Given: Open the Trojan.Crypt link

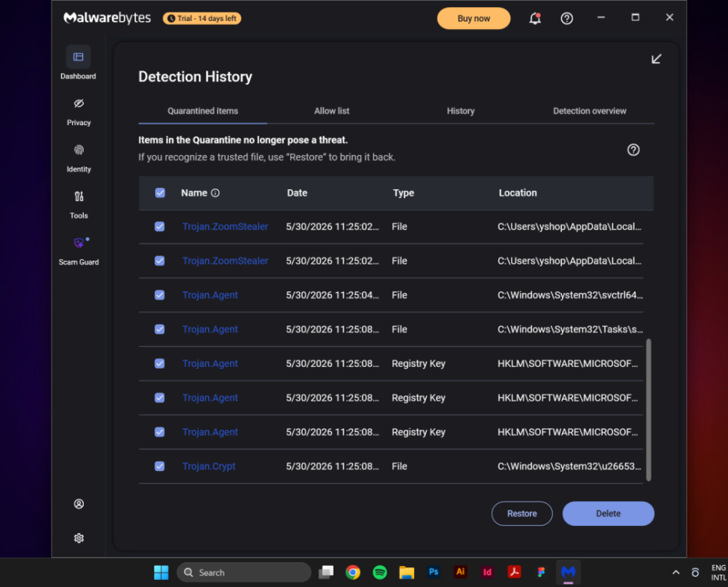Looking at the screenshot, I should tap(209, 466).
